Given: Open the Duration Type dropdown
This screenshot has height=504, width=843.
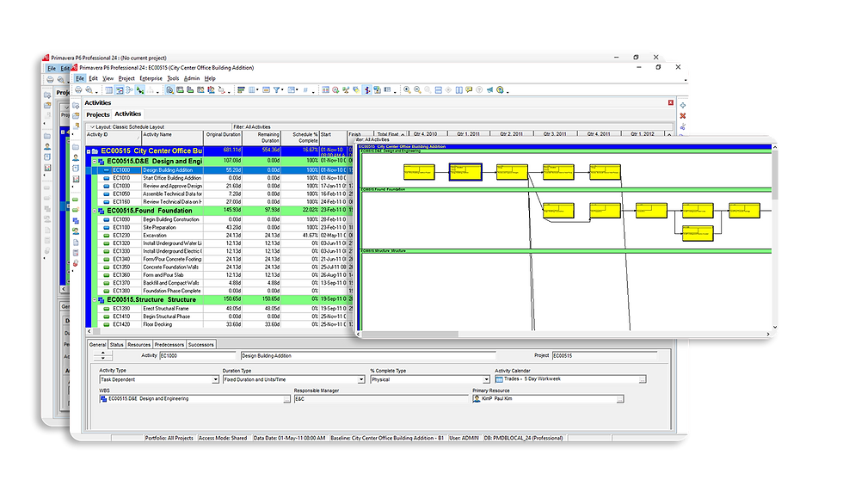Looking at the screenshot, I should 361,379.
